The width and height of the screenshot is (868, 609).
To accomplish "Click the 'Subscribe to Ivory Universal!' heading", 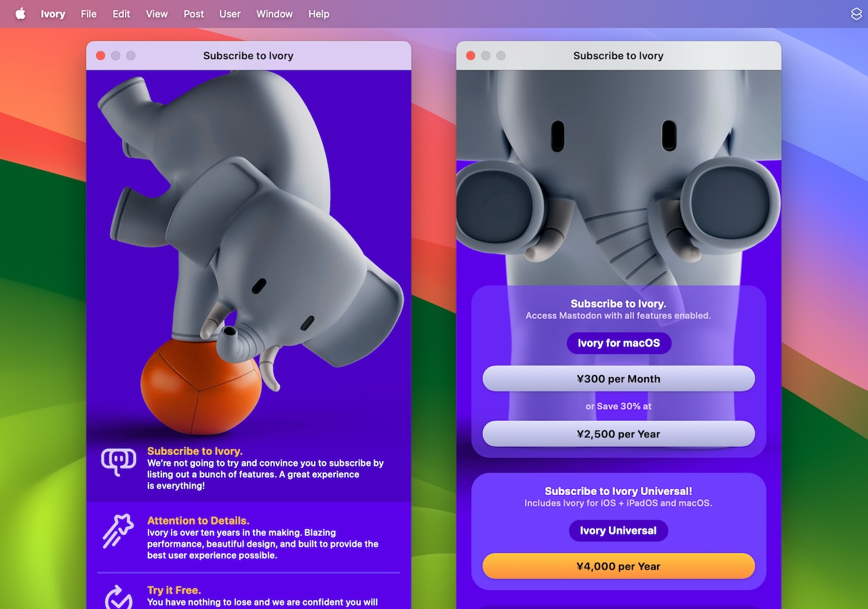I will 618,491.
